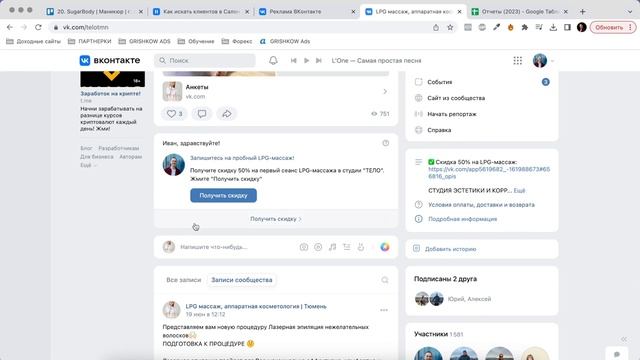This screenshot has height=360, width=640.
Task: Skip to previous track in player
Action: (293, 60)
